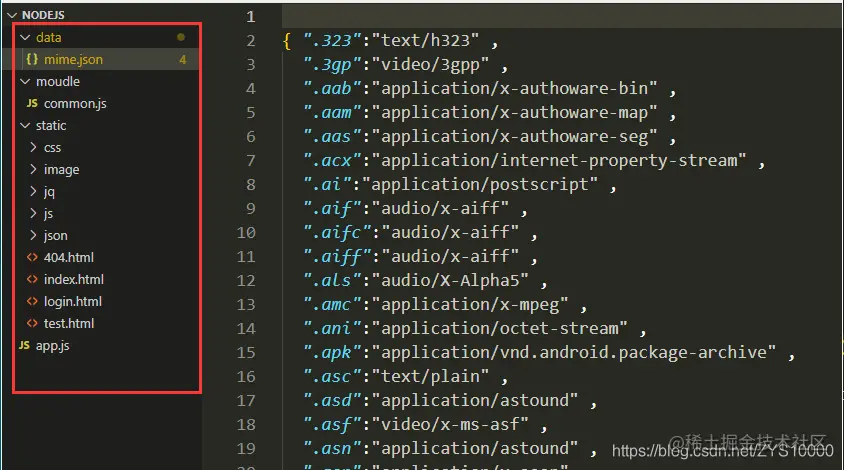The image size is (844, 470).
Task: Click line number 19 in the gutter
Action: (x=246, y=448)
